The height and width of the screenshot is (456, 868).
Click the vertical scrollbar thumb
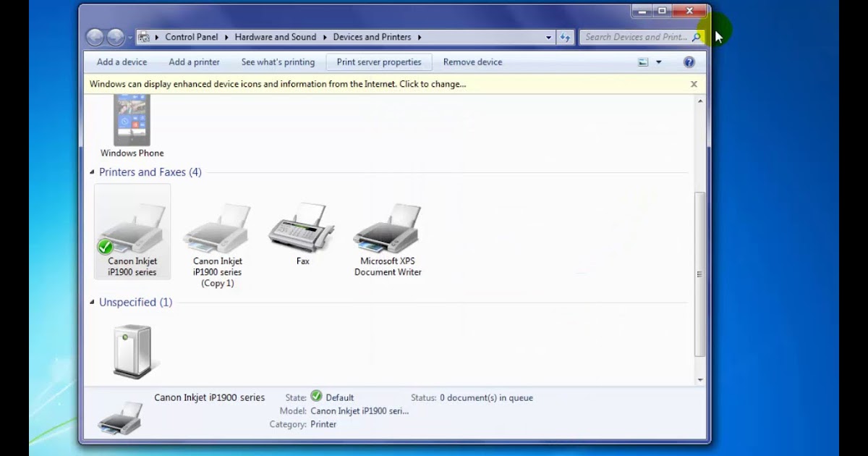[699, 274]
